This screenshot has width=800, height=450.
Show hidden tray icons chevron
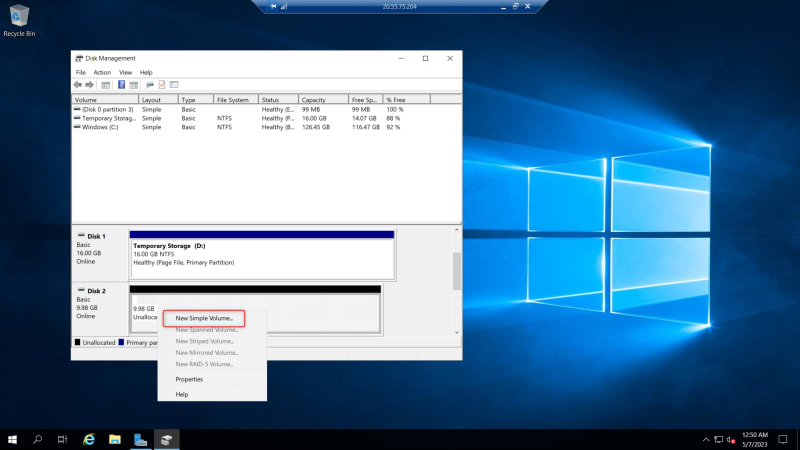[x=706, y=439]
